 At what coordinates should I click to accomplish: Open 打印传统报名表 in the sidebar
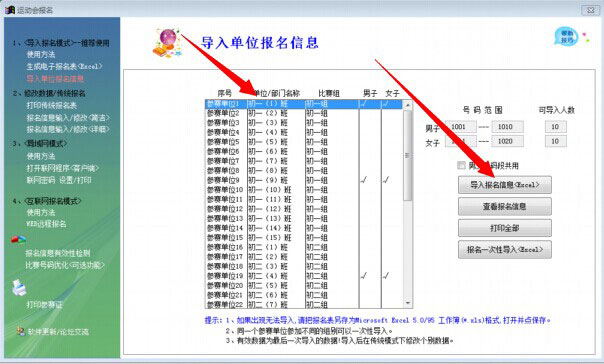point(52,106)
